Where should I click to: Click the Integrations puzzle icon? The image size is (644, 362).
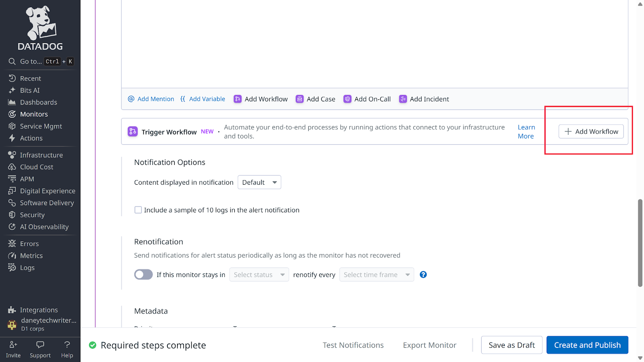(12, 310)
